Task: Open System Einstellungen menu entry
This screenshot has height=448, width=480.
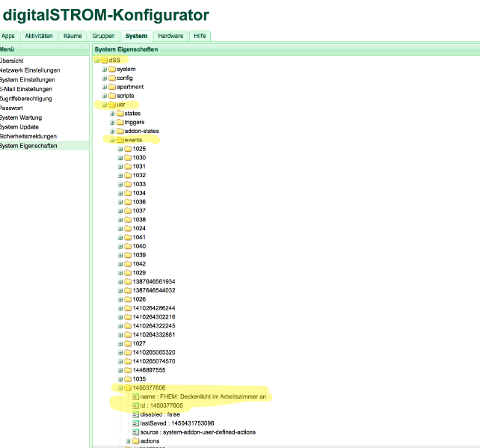Action: (27, 79)
